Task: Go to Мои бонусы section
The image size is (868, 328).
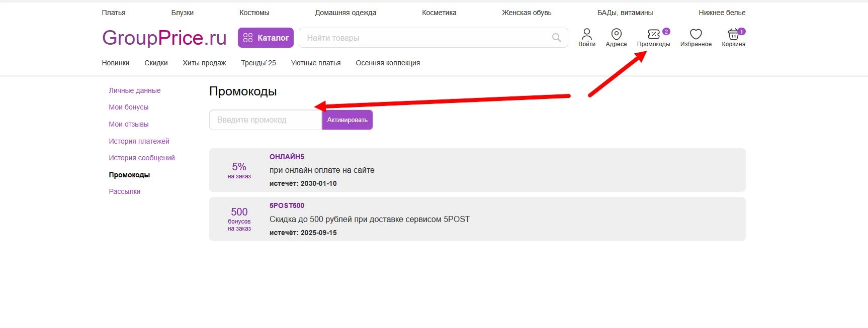Action: [x=129, y=107]
